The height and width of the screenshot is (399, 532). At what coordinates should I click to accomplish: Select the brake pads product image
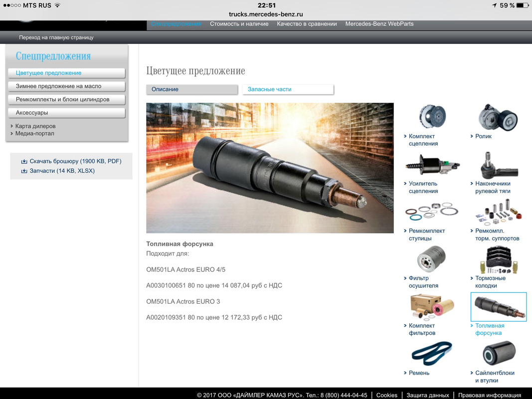[498, 260]
